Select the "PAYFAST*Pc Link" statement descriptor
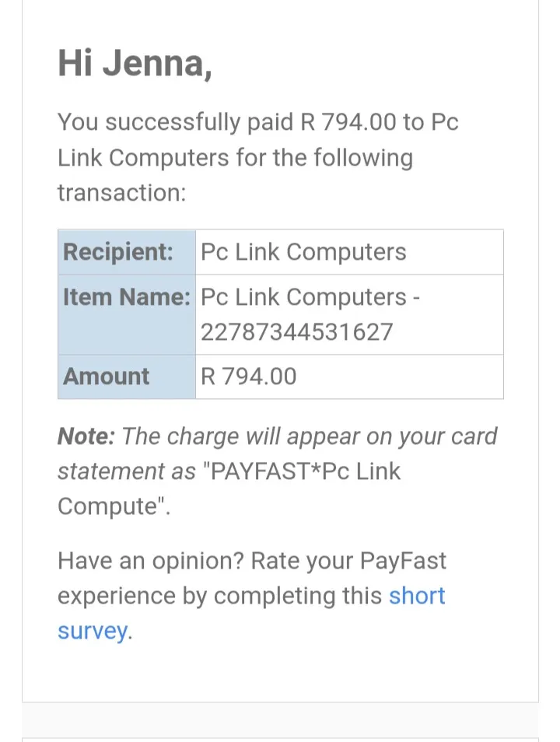 pos(306,471)
